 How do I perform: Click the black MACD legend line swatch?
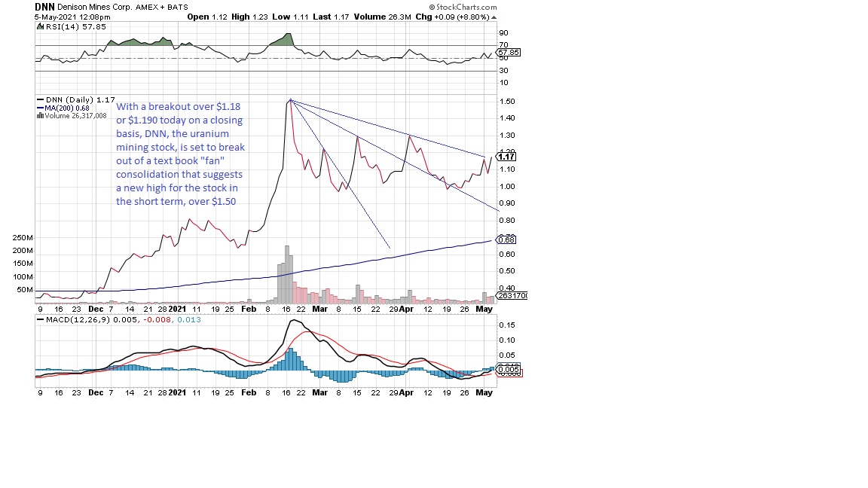41,320
